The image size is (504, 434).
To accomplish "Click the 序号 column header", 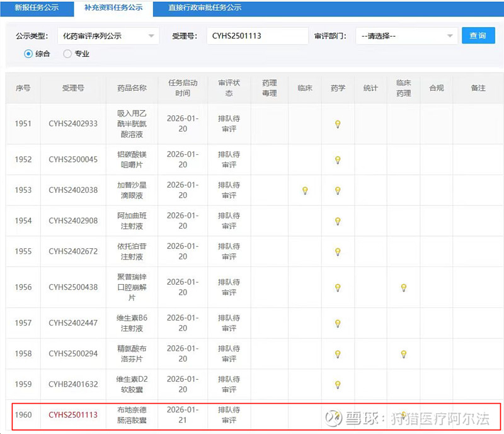I will coord(23,88).
